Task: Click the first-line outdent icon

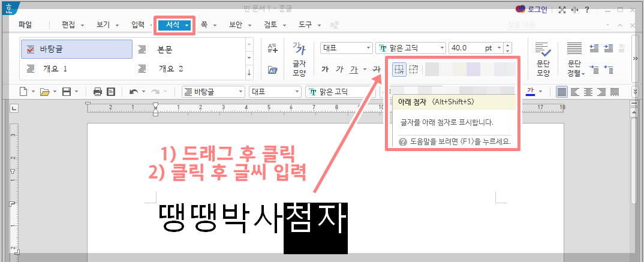Action: [x=608, y=70]
